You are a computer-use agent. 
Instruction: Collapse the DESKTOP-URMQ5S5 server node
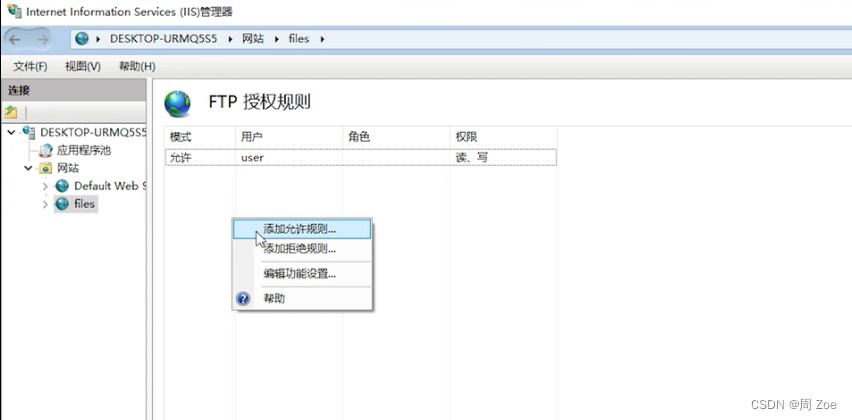11,132
